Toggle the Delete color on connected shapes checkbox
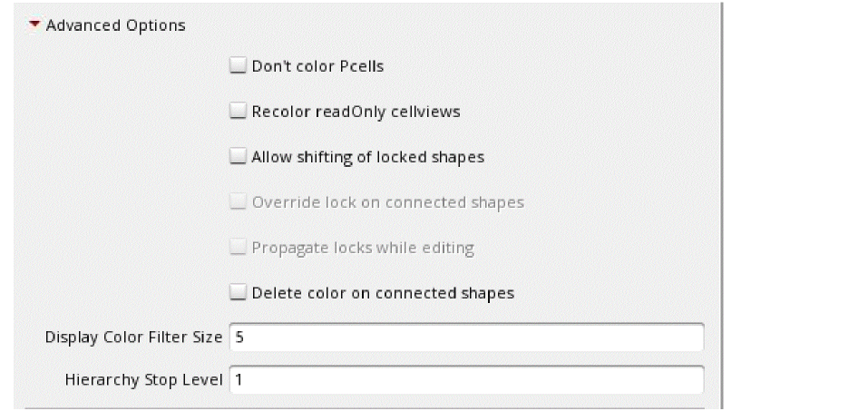The width and height of the screenshot is (868, 411). point(238,292)
